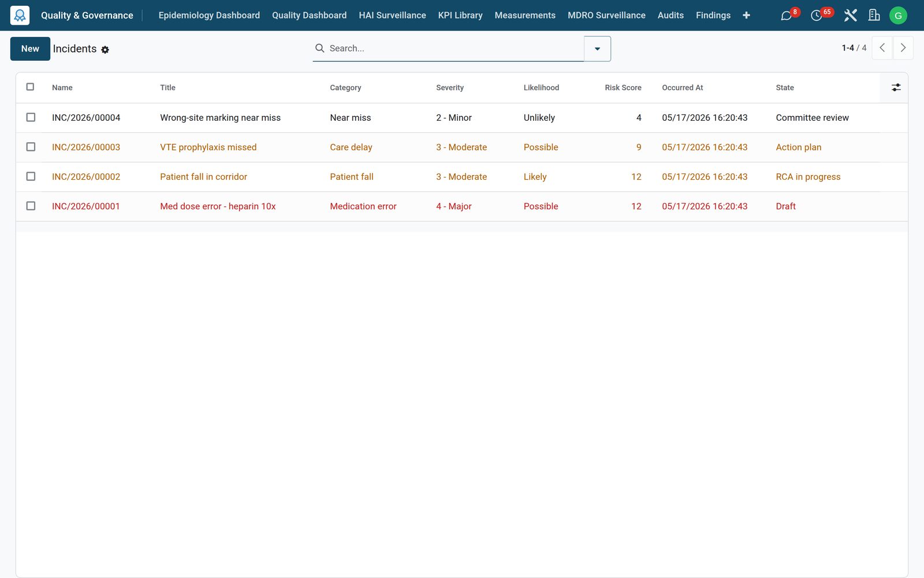
Task: Open the Audits menu
Action: [670, 16]
